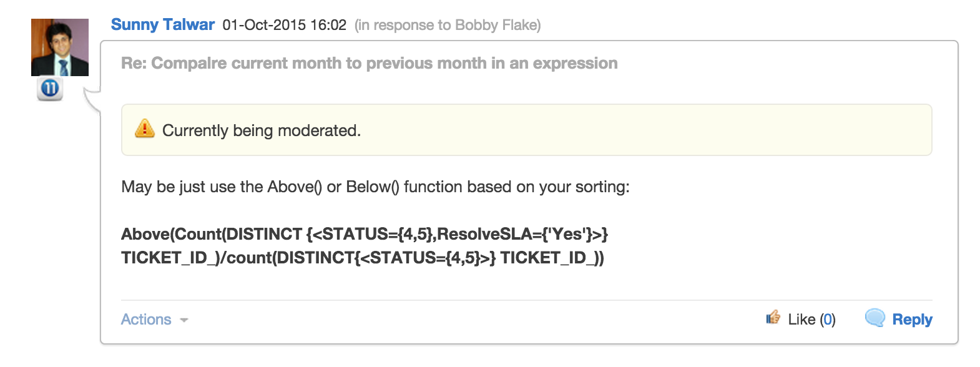
Task: Click the Reply link text
Action: click(912, 320)
